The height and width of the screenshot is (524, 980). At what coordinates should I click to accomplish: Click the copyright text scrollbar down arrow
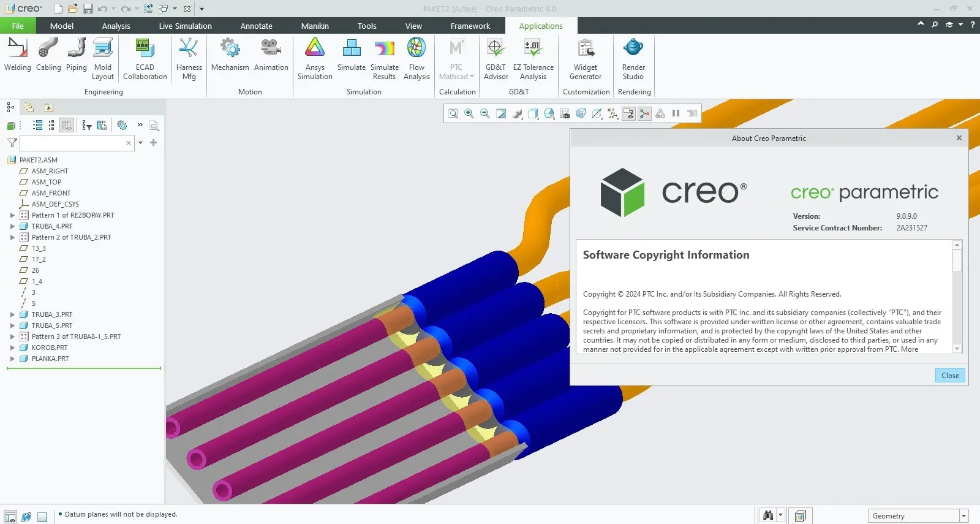(x=957, y=349)
